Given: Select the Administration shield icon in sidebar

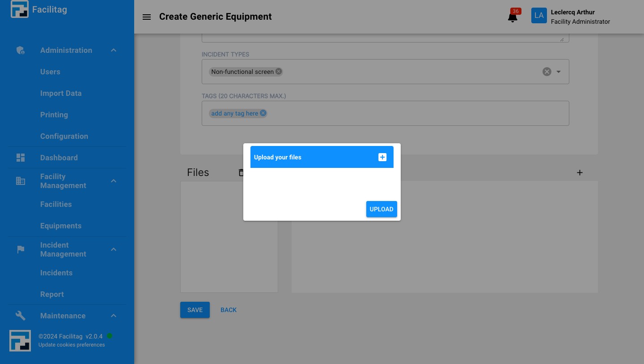Looking at the screenshot, I should coord(20,50).
